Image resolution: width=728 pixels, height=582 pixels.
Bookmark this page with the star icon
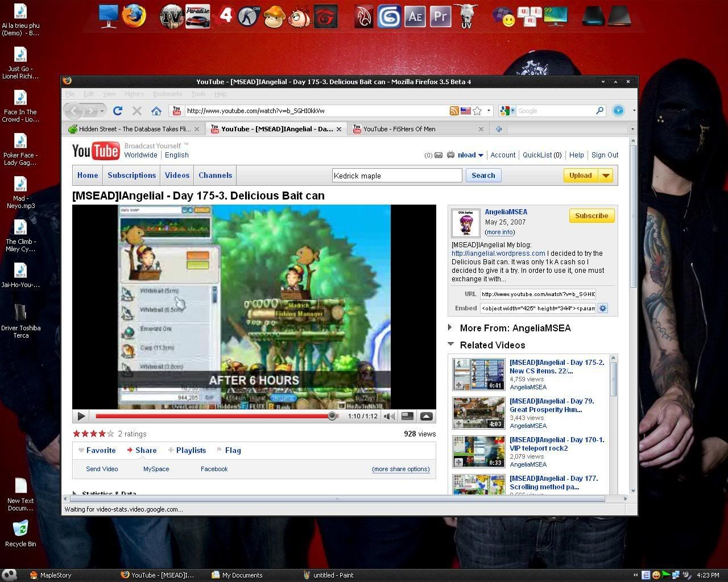point(477,111)
